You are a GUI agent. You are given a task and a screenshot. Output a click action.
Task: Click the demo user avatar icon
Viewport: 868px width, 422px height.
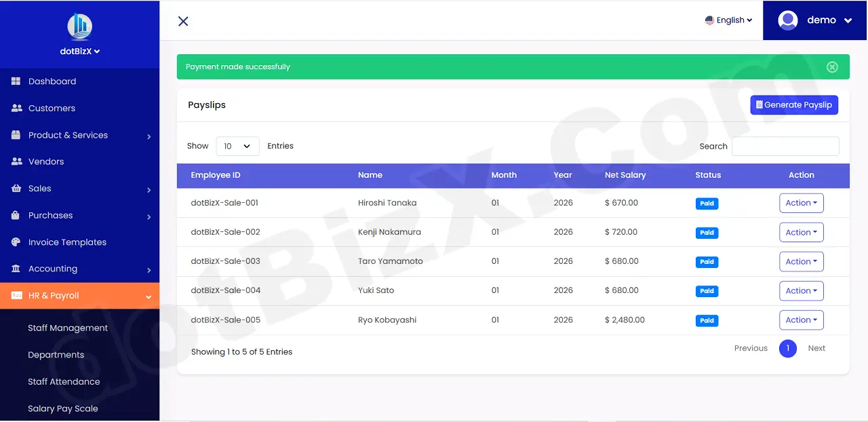click(787, 20)
